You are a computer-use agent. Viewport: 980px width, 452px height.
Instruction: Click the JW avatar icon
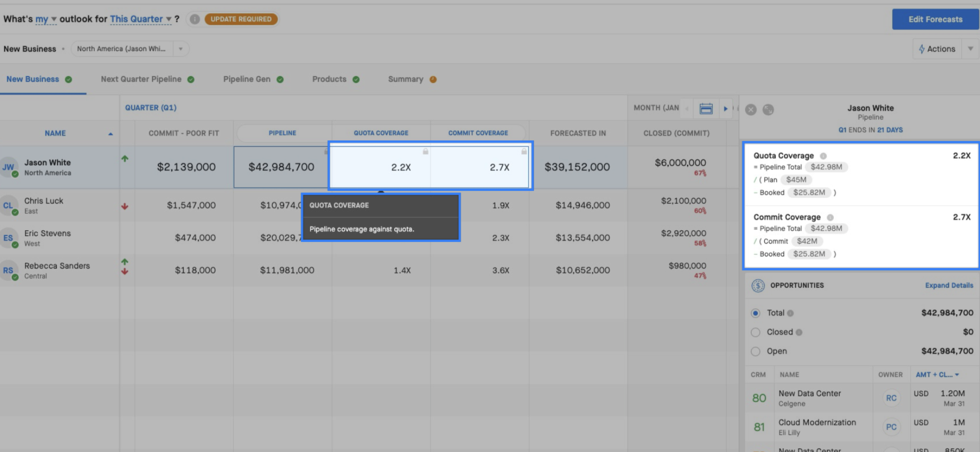pyautogui.click(x=9, y=167)
